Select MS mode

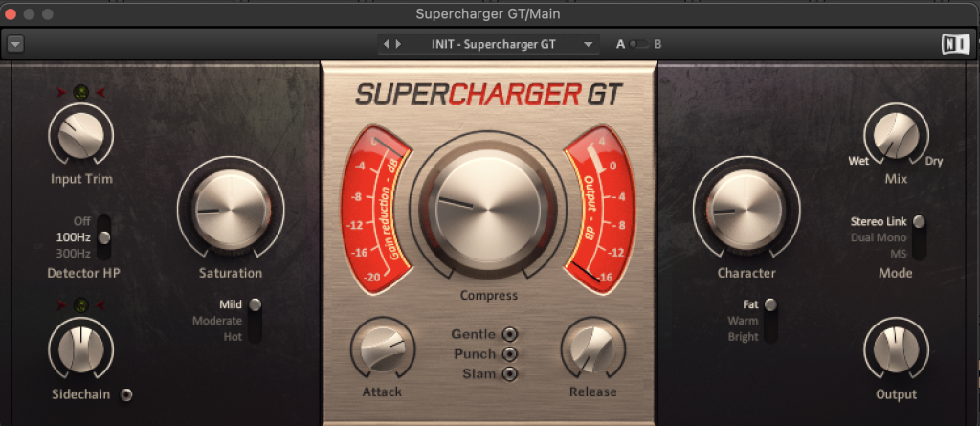(899, 254)
